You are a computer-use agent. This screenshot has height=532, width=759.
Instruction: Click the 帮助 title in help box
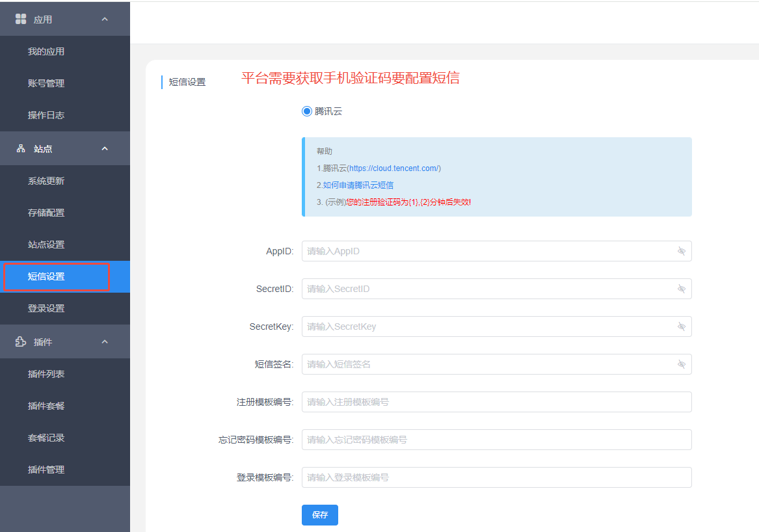point(325,152)
